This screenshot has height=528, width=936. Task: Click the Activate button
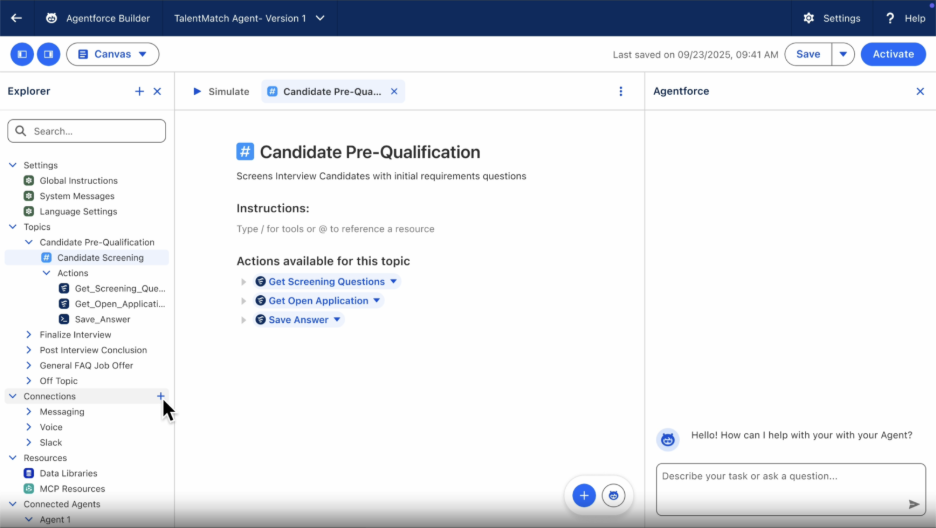(x=893, y=54)
